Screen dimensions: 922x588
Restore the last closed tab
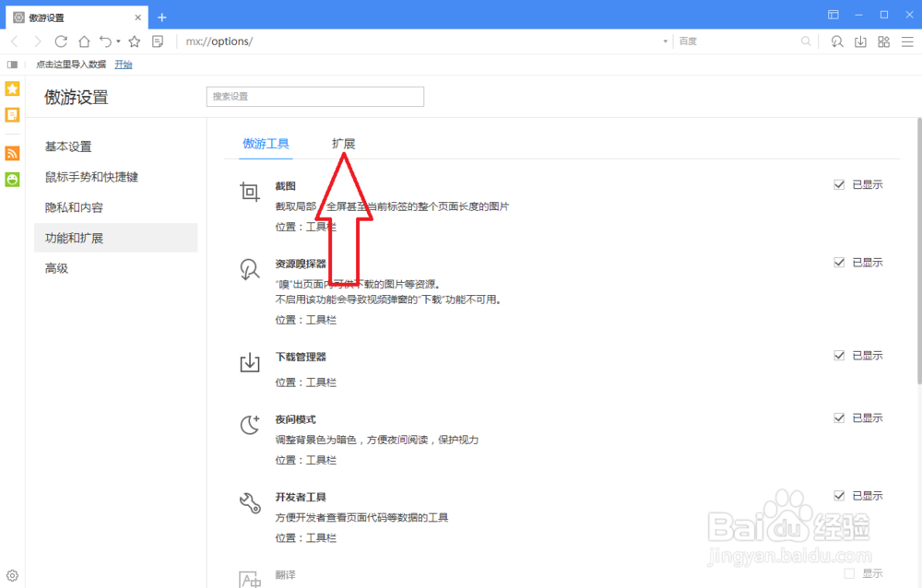pos(106,41)
